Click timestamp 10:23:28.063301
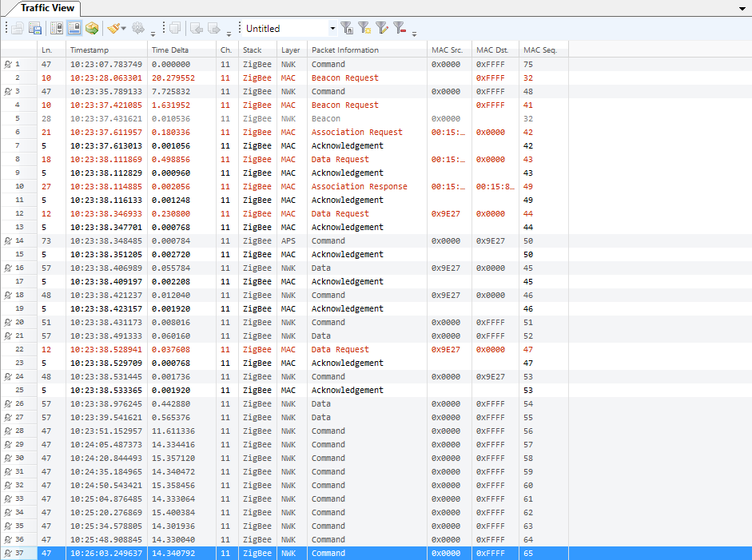Image resolution: width=752 pixels, height=560 pixels. 106,78
